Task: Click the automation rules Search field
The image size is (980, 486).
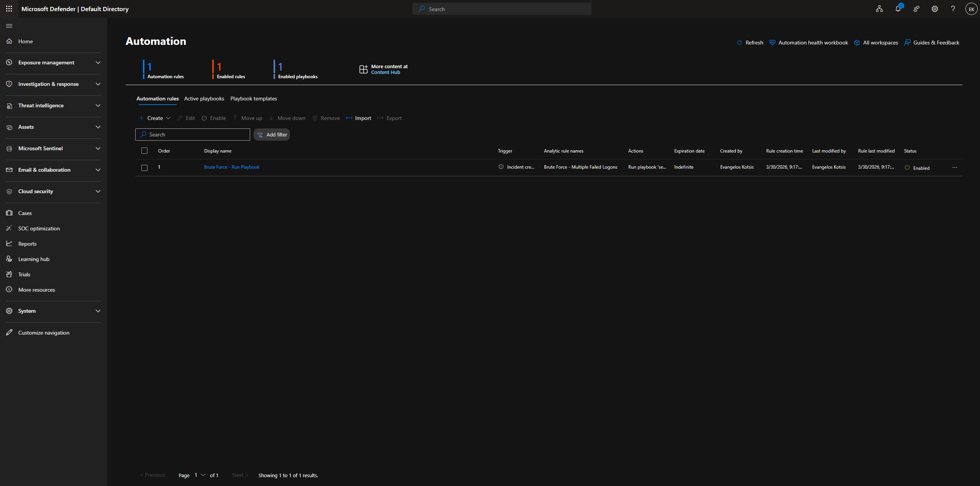Action: point(193,135)
